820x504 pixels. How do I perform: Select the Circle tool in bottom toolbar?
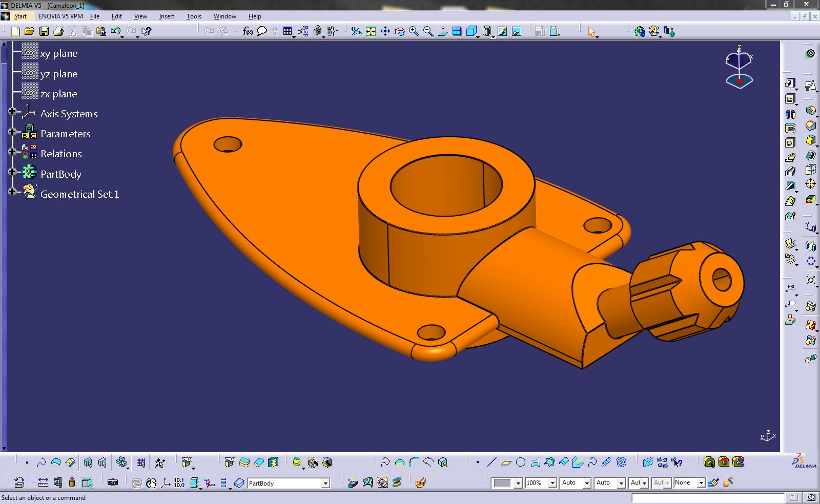[x=521, y=462]
